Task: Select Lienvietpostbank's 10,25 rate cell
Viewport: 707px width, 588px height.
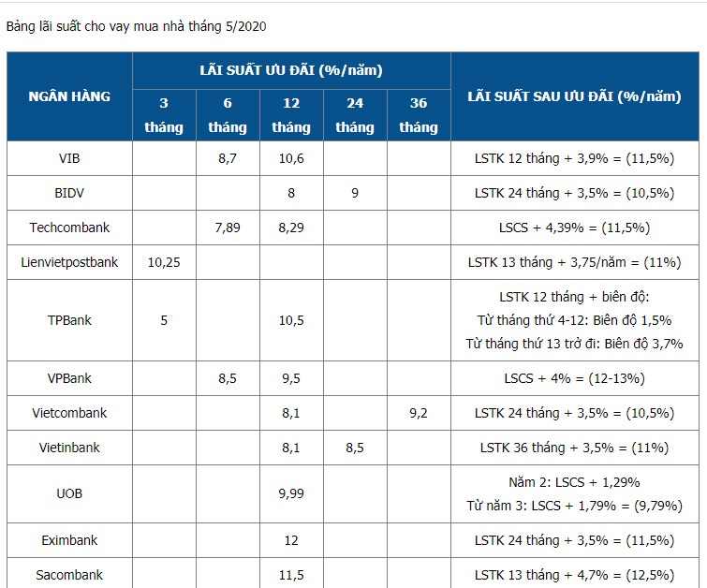Action: [164, 262]
